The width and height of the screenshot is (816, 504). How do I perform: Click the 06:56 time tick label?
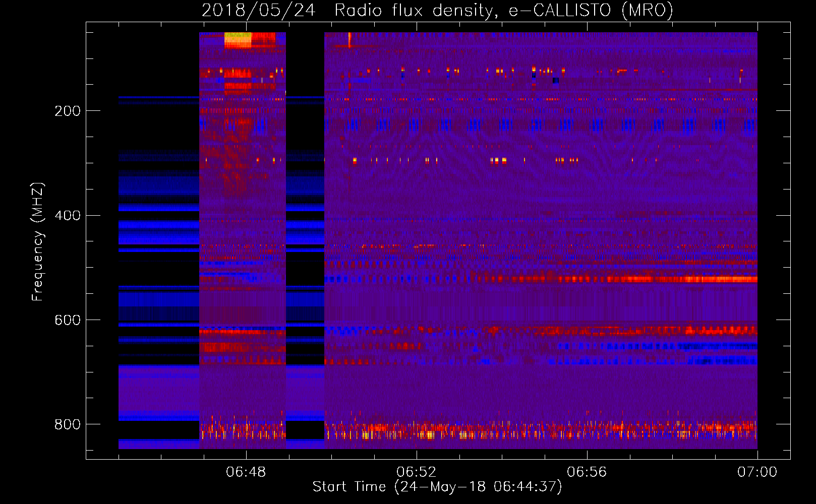pos(587,472)
